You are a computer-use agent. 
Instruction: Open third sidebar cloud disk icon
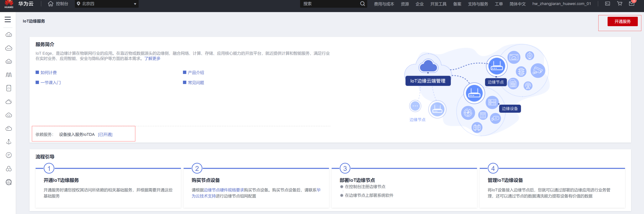(x=9, y=61)
